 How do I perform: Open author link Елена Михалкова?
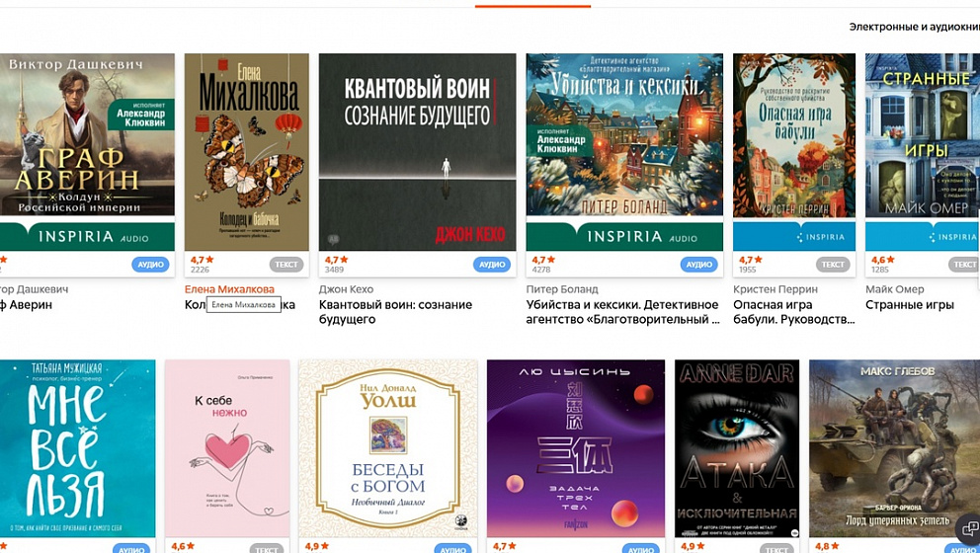point(229,289)
